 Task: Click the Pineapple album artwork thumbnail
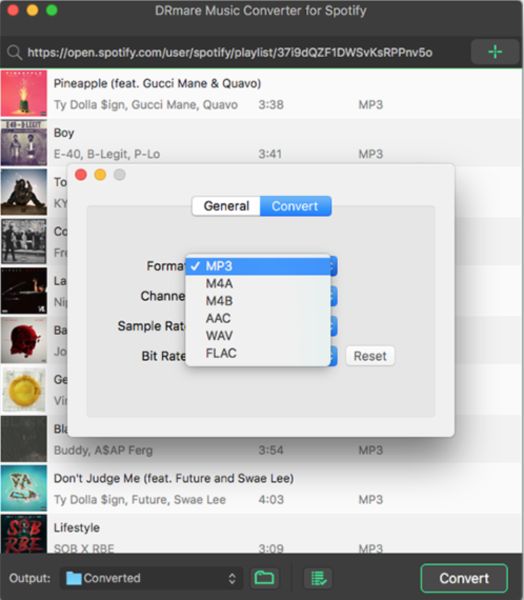coord(24,93)
